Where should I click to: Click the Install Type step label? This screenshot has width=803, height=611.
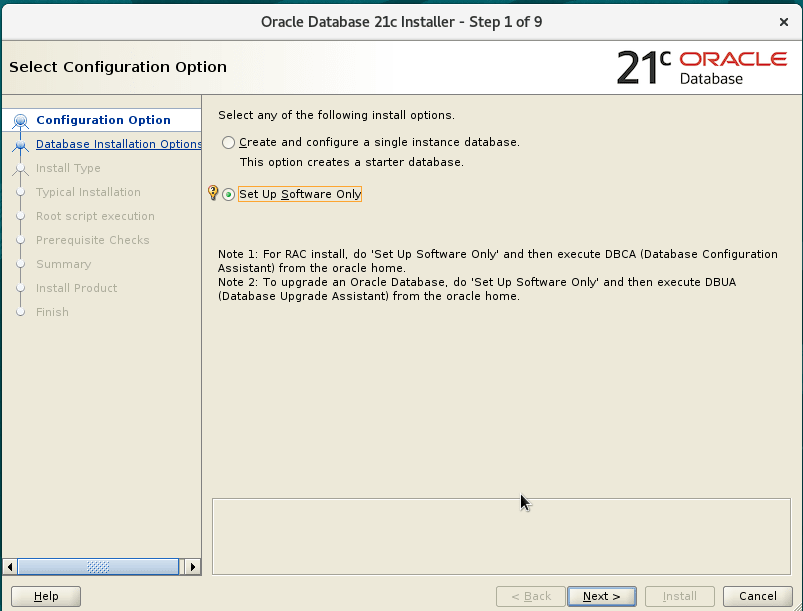click(68, 168)
